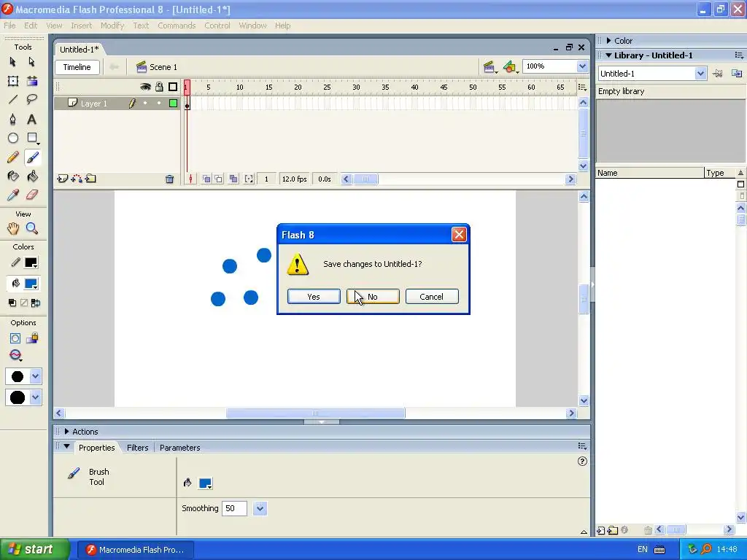Click No in the save dialog
747x560 pixels.
coord(373,297)
